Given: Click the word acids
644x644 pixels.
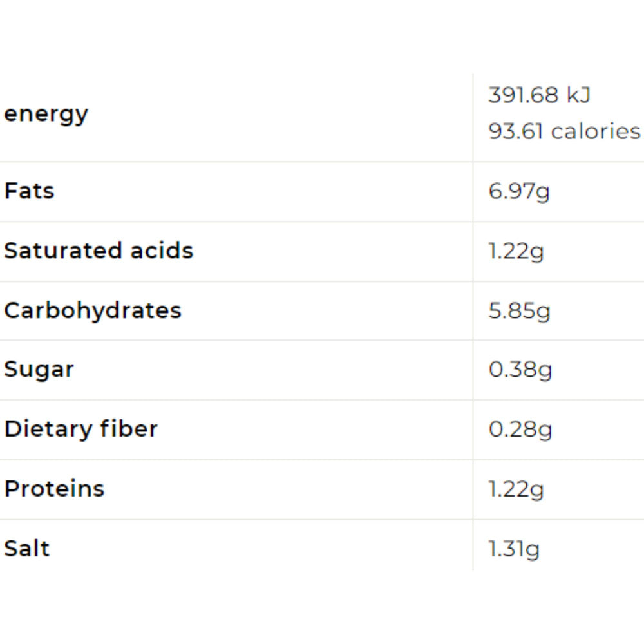Looking at the screenshot, I should [161, 251].
